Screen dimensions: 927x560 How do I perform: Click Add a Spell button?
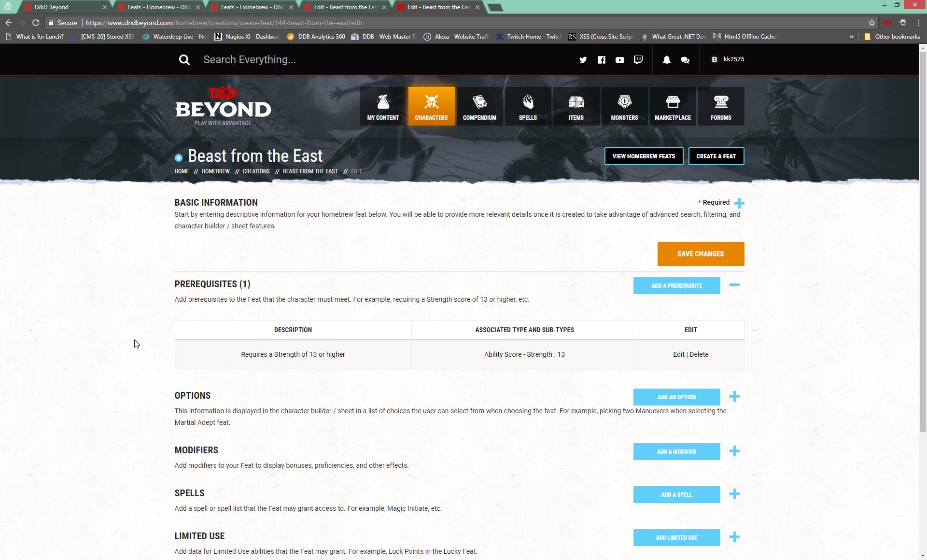point(676,494)
